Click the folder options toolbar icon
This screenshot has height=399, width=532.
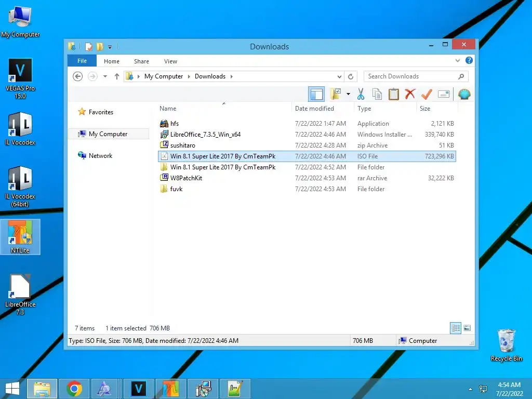[336, 94]
